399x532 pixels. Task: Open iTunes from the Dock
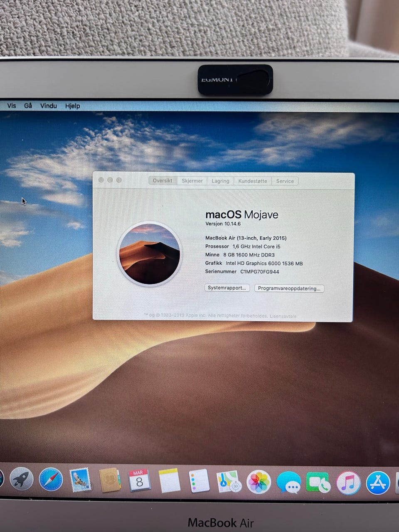tap(348, 483)
